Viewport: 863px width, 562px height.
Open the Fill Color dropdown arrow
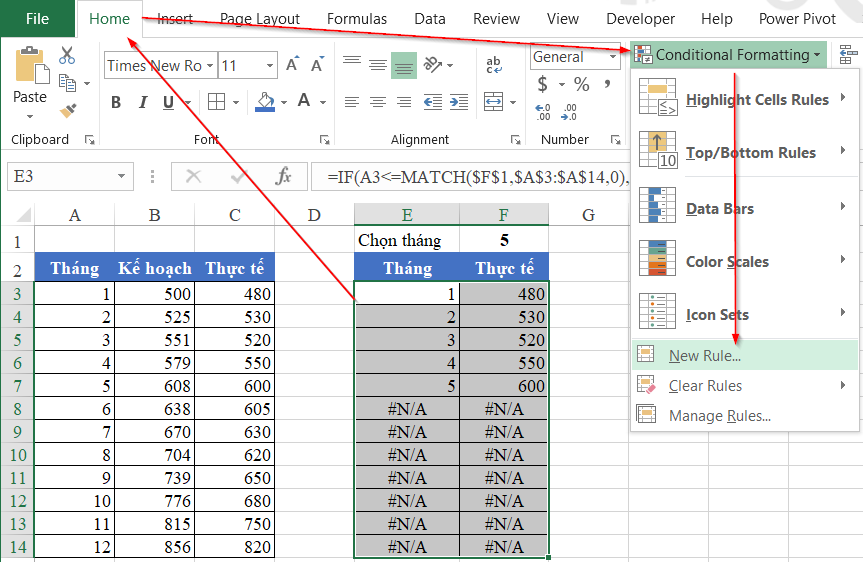284,102
